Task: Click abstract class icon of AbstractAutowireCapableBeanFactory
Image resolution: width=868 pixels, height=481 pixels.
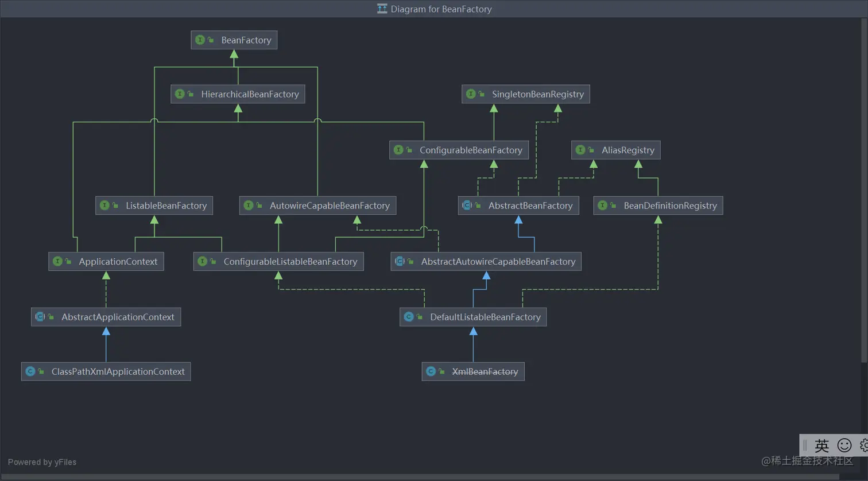Action: point(400,261)
